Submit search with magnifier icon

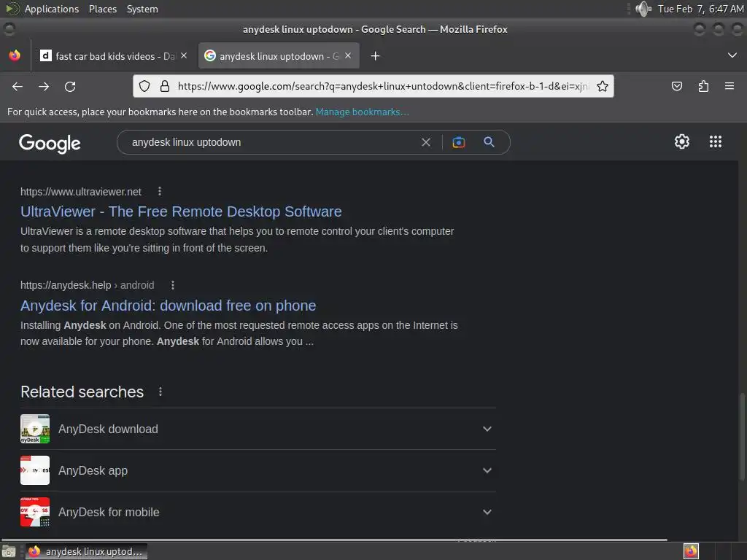click(x=489, y=142)
